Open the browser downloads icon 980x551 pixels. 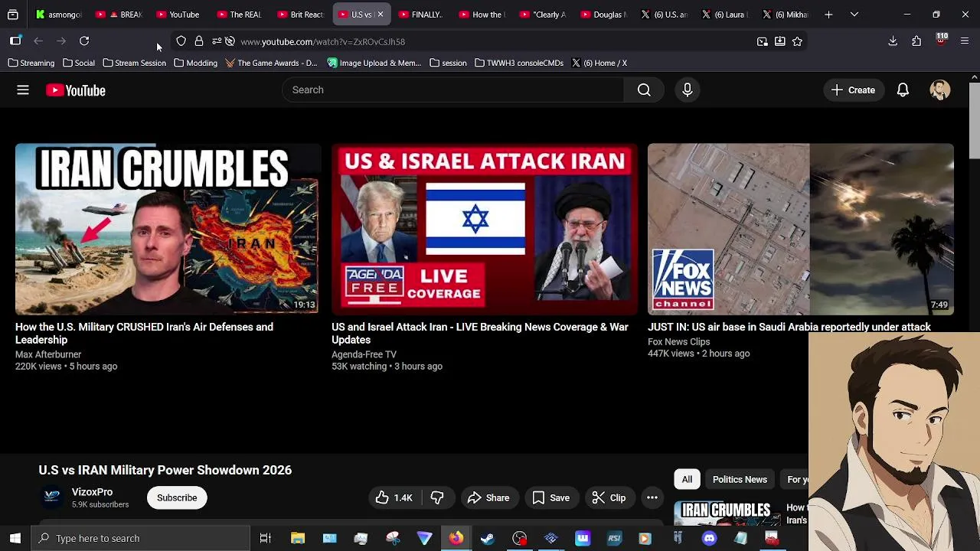click(893, 41)
